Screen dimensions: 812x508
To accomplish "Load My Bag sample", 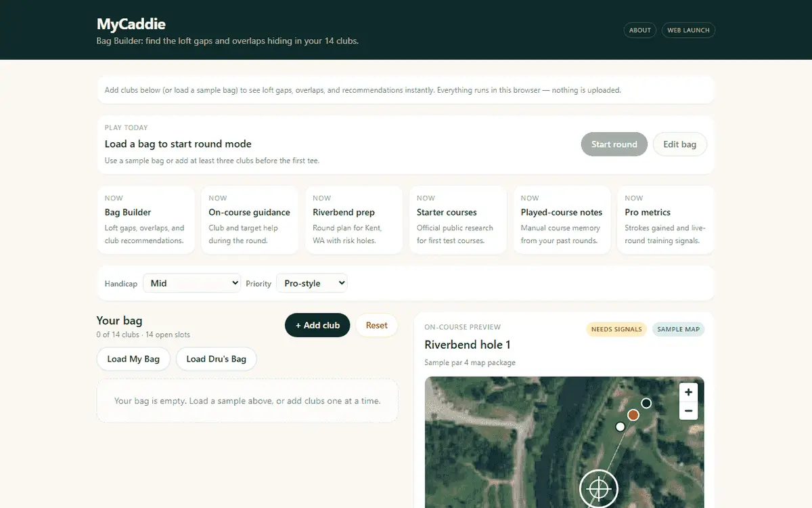I will (x=133, y=359).
